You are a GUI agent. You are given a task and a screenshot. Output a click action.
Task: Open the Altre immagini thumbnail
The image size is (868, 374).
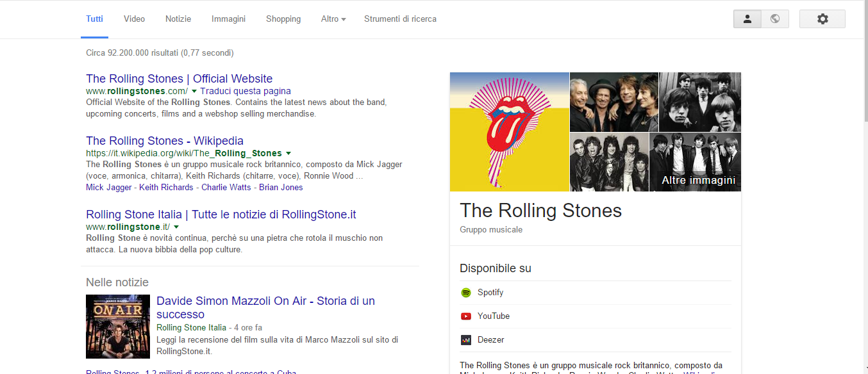696,162
